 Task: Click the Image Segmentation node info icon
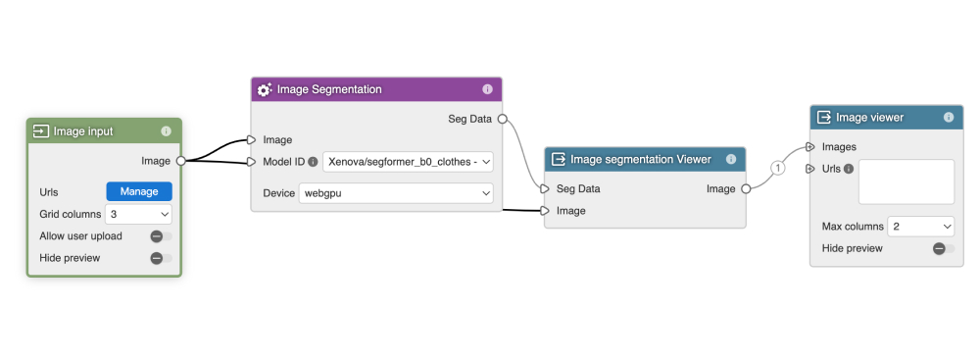487,89
